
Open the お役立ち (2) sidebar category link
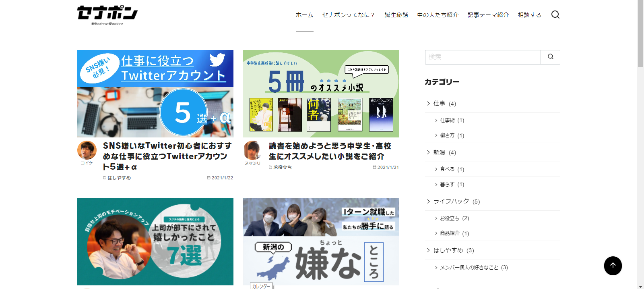(454, 218)
